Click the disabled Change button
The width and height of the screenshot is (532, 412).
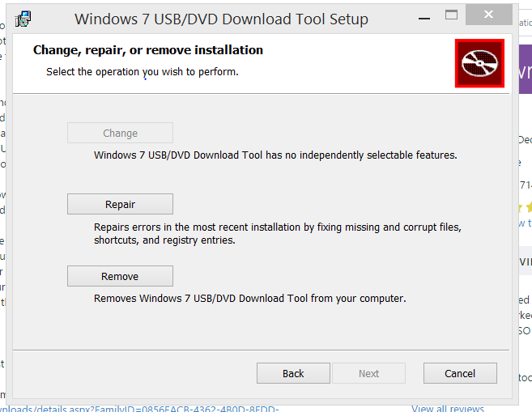coord(120,133)
